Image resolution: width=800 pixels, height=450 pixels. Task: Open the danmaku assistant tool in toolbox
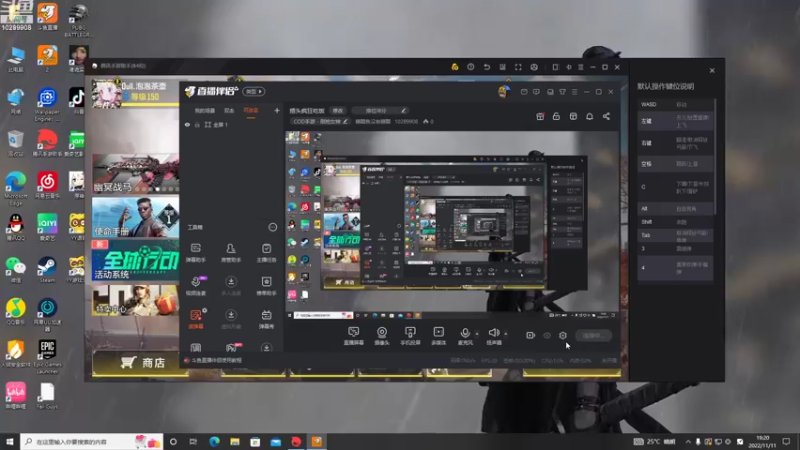[195, 253]
